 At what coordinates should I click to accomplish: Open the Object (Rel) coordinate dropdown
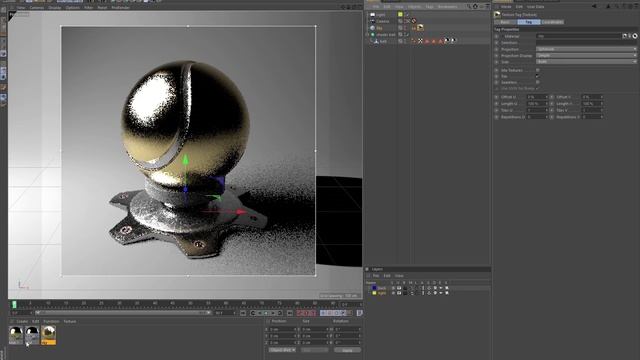(282, 350)
